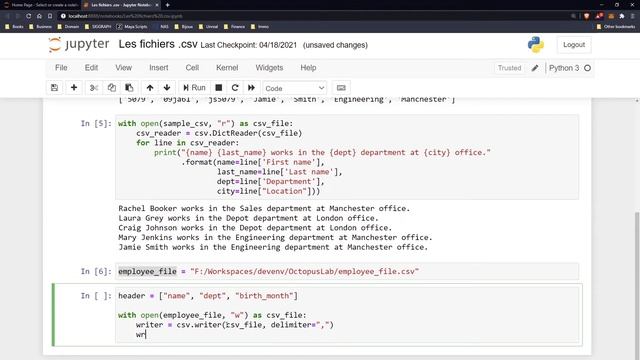The image size is (640, 360).
Task: Restart kernel and re-run the whole notebook
Action: click(251, 88)
